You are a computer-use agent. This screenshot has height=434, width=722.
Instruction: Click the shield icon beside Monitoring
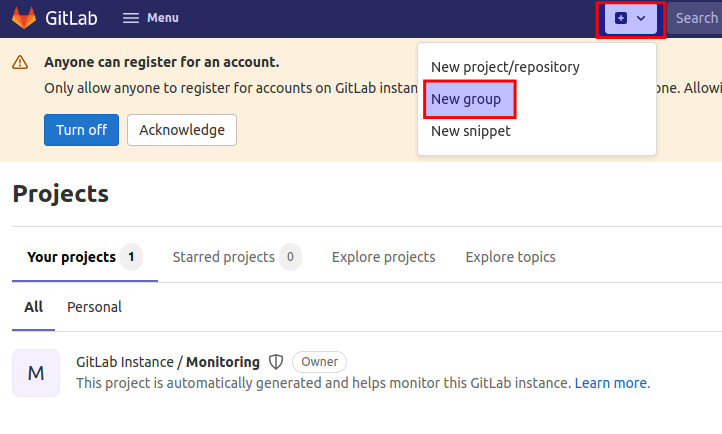click(276, 362)
